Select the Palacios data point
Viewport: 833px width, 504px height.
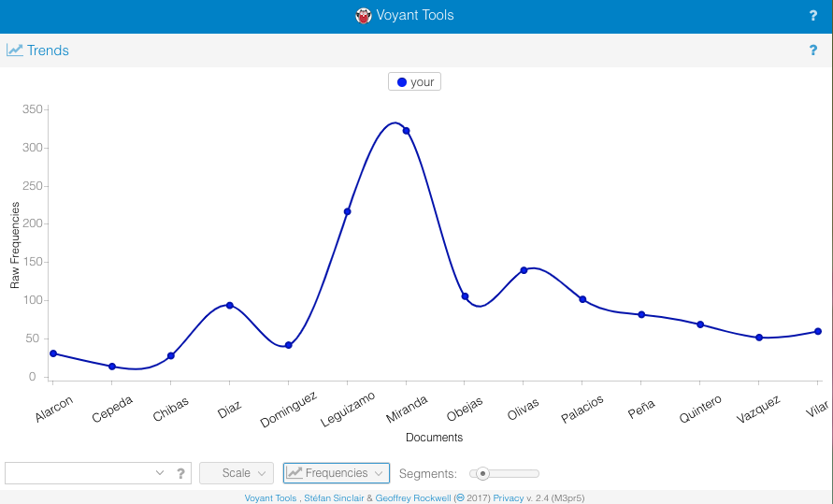click(x=582, y=299)
